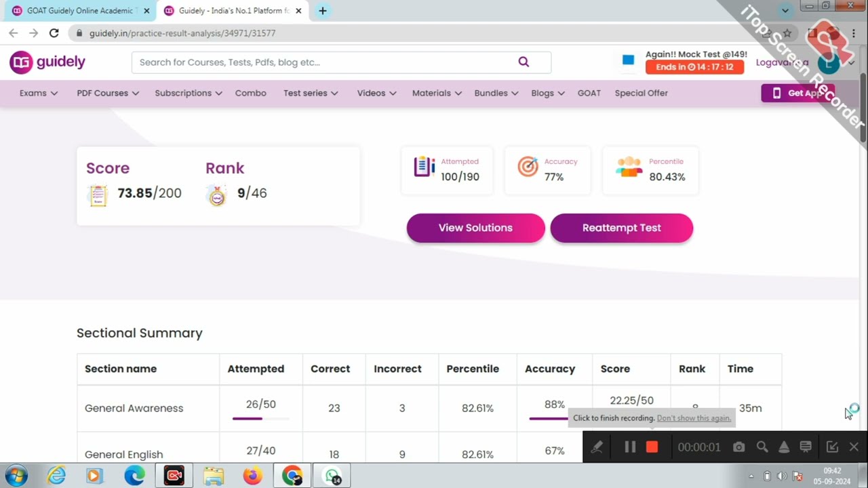Screen dimensions: 868x488
Task: Open Windows Media Player from taskbar
Action: click(94, 476)
